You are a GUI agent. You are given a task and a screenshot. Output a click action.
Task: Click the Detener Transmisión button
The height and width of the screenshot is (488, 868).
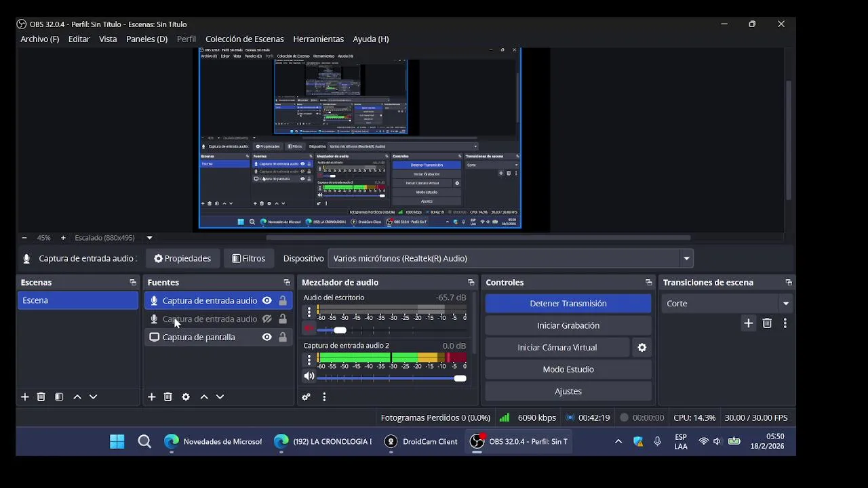coord(568,304)
